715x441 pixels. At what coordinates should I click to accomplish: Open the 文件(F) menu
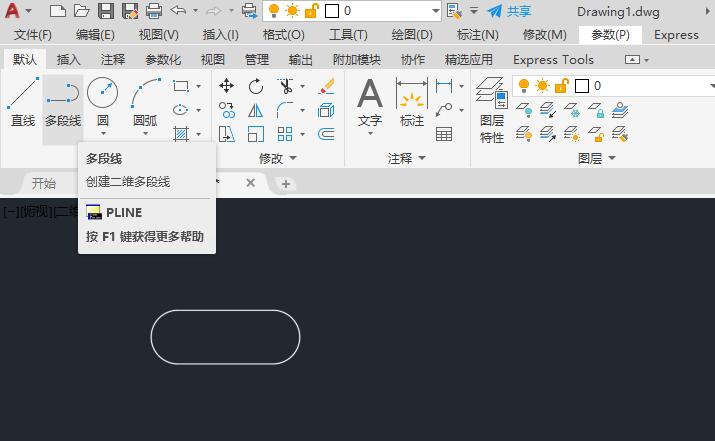(33, 35)
